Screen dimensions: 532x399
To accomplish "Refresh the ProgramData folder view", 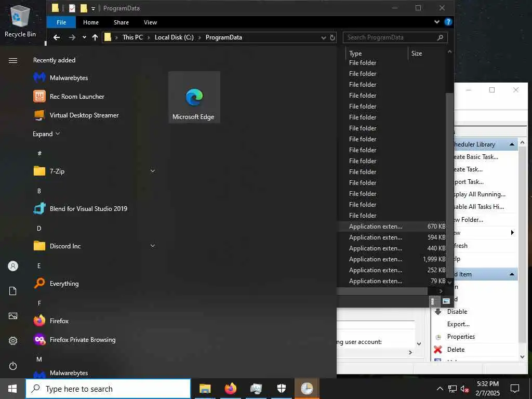I will click(333, 37).
